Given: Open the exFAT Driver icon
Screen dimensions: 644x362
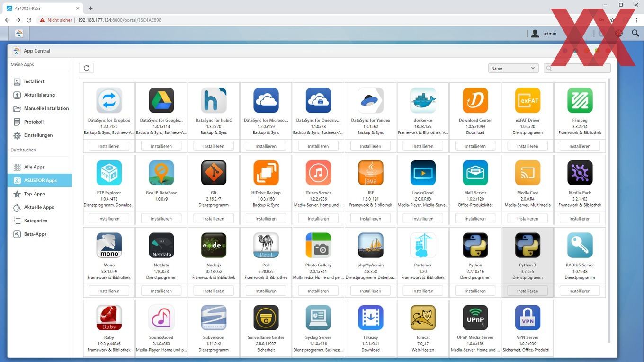Looking at the screenshot, I should click(x=528, y=100).
